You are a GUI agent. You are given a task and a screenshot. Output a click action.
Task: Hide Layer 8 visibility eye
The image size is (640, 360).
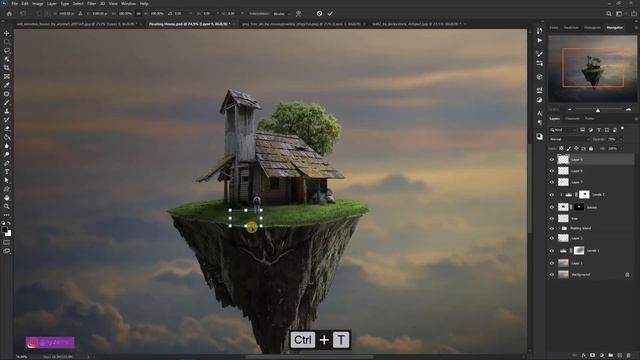pyautogui.click(x=552, y=171)
